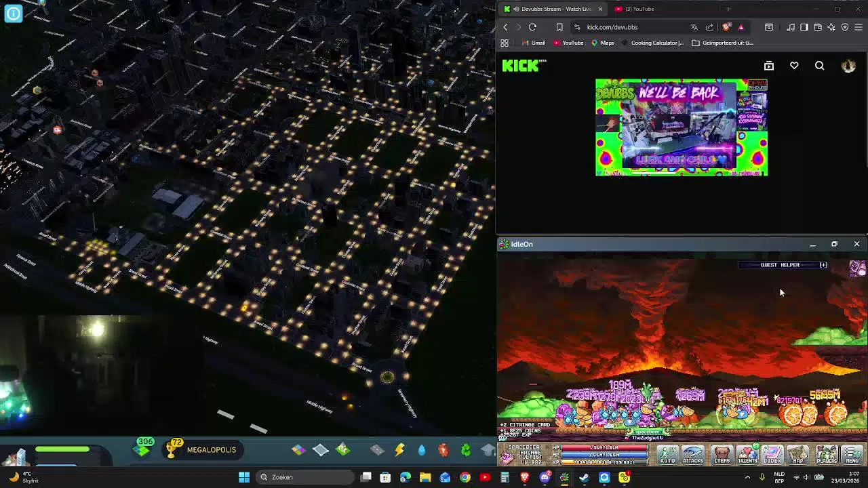
Task: Open the areas tool with 306 badge
Action: [143, 448]
